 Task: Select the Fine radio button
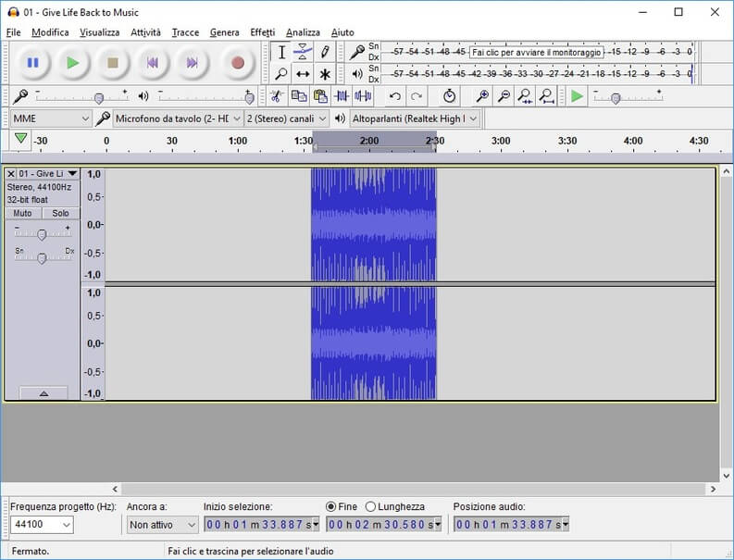tap(330, 506)
